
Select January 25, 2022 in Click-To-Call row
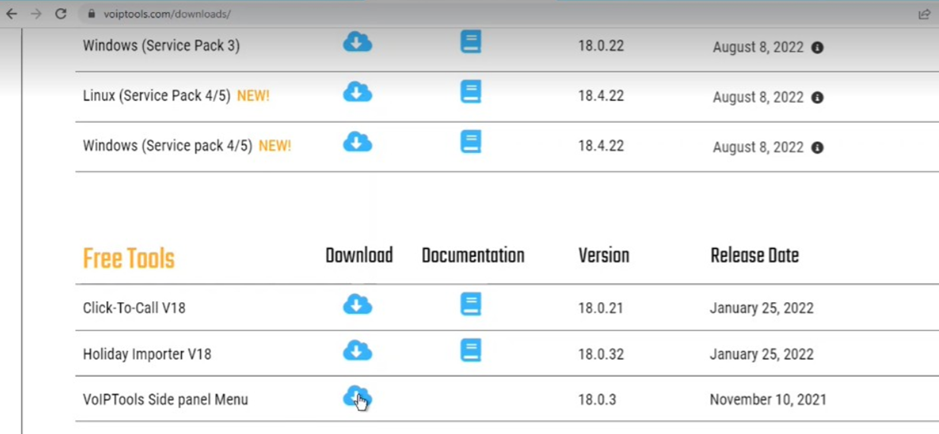click(762, 308)
